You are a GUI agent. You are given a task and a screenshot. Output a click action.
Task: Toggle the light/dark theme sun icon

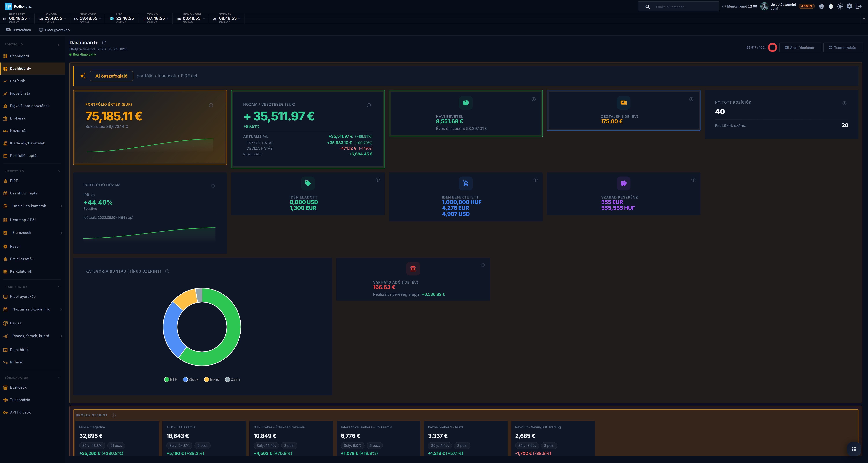(840, 6)
